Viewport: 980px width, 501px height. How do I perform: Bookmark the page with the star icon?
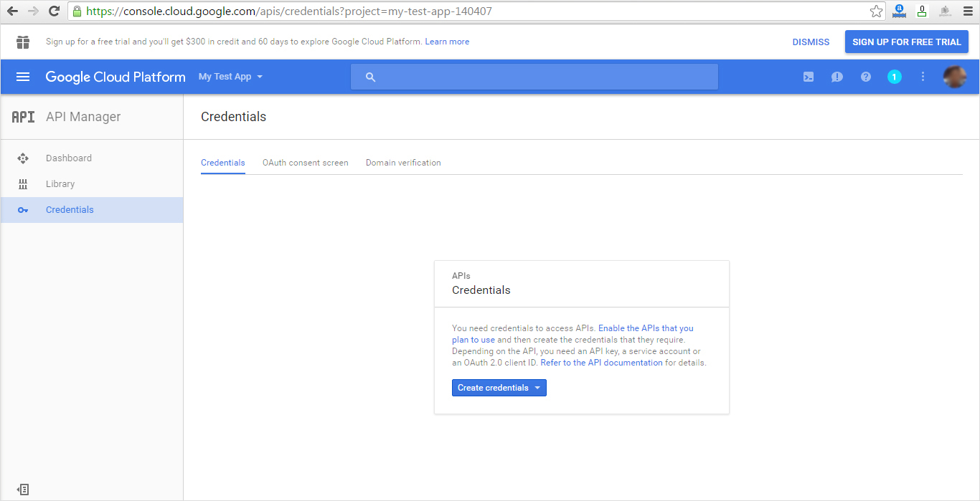[876, 11]
